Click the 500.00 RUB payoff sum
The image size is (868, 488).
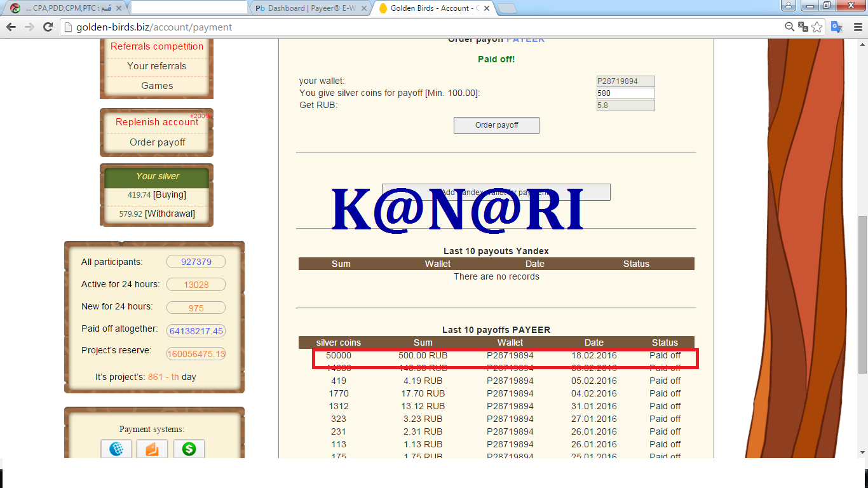click(x=423, y=355)
